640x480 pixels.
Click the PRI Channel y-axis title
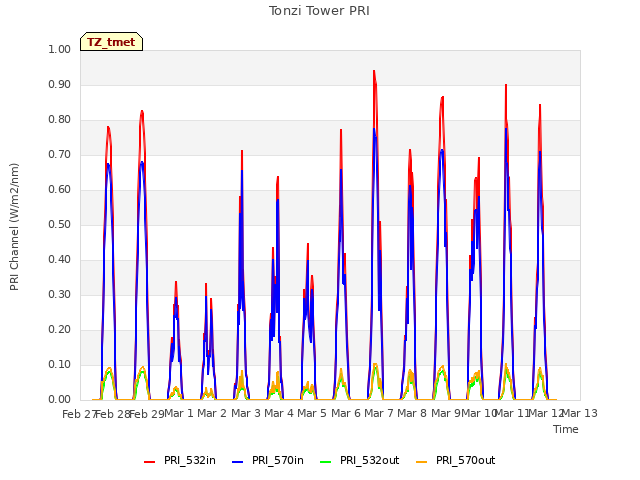tap(14, 227)
